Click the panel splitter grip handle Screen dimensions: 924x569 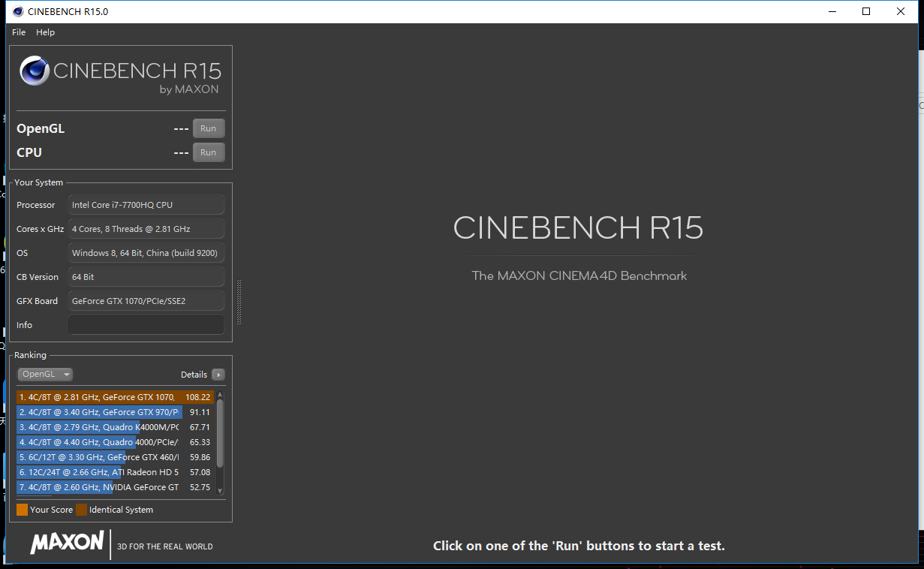(x=239, y=302)
